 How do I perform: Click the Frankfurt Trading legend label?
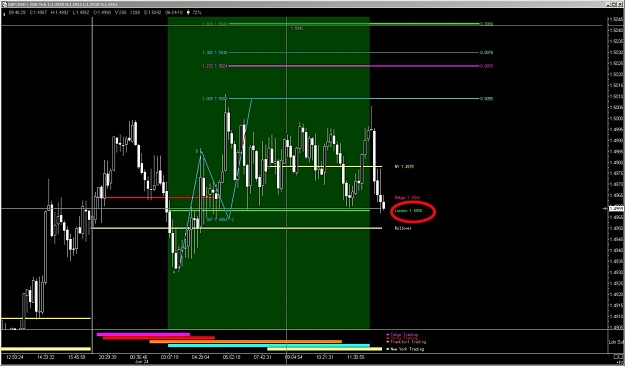(406, 342)
